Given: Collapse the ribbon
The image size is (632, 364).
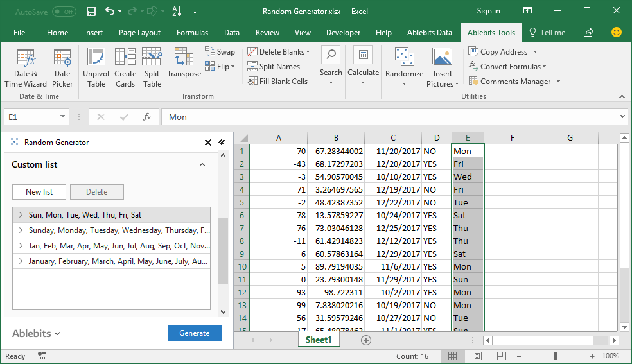Looking at the screenshot, I should tap(622, 96).
